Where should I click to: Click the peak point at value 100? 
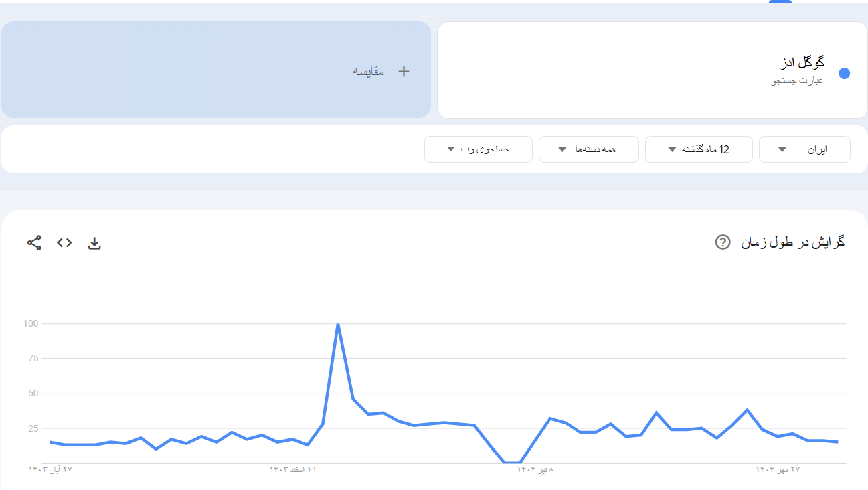[x=338, y=324]
